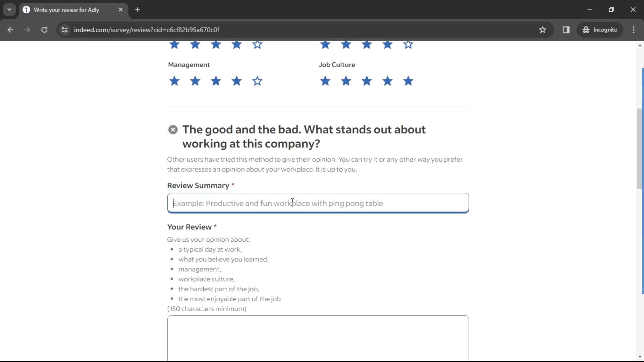Click the split screen browser icon
The height and width of the screenshot is (362, 644).
pyautogui.click(x=566, y=29)
